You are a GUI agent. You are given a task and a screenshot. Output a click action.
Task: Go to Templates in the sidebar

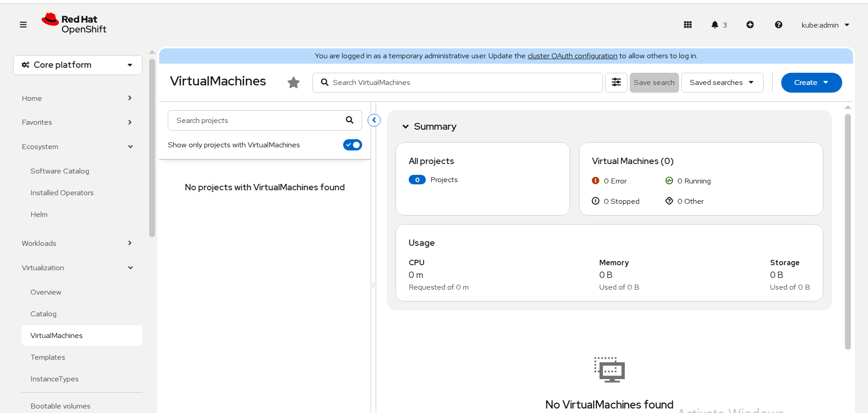(x=48, y=357)
